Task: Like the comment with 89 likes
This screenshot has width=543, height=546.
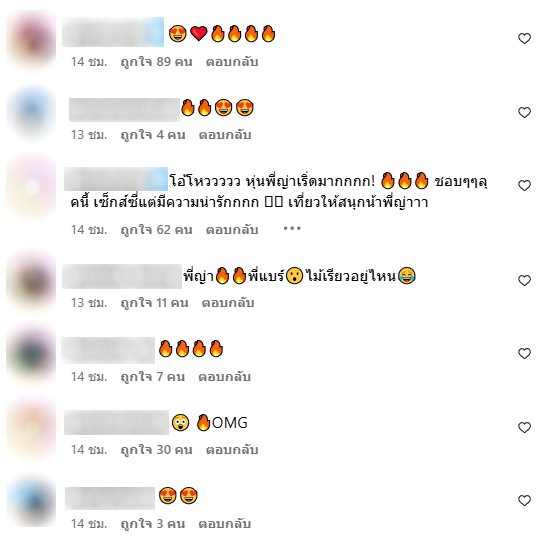Action: pyautogui.click(x=524, y=38)
